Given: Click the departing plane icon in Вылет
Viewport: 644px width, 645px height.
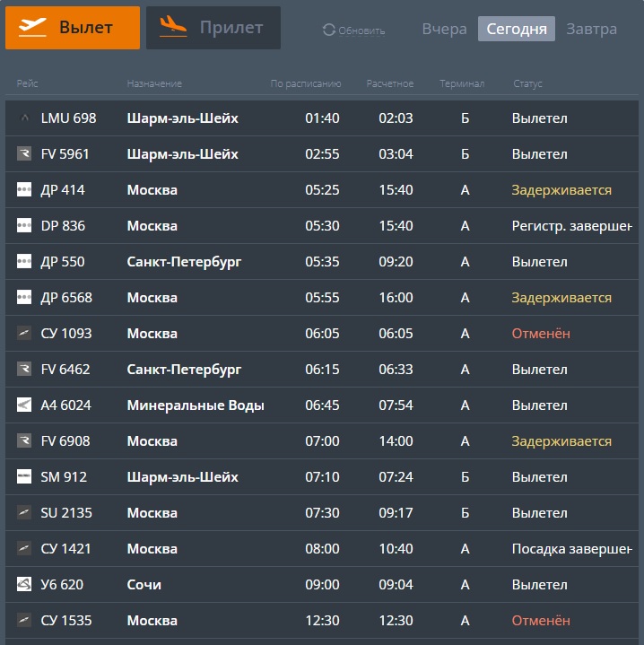Looking at the screenshot, I should [32, 27].
